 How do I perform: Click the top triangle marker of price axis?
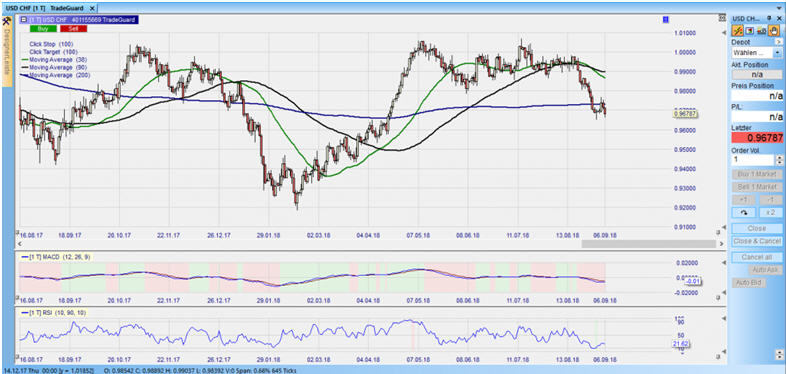(723, 33)
